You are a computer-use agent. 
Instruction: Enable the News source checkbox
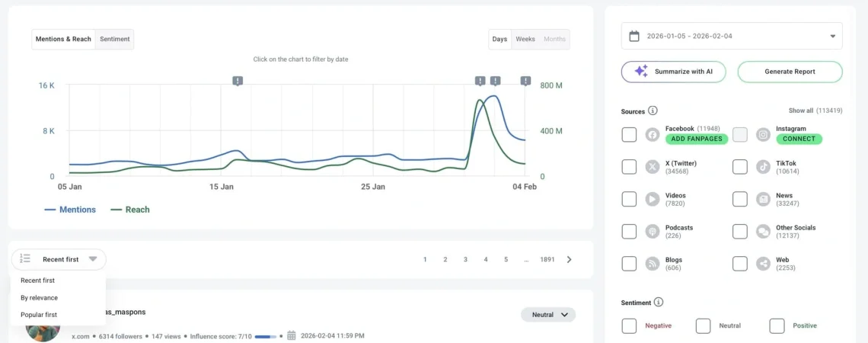click(x=740, y=199)
